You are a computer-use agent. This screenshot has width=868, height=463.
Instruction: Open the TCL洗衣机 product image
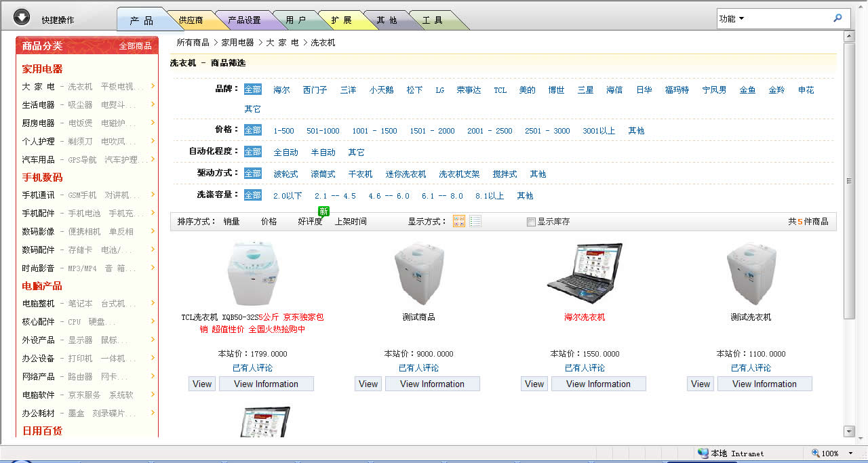point(253,273)
